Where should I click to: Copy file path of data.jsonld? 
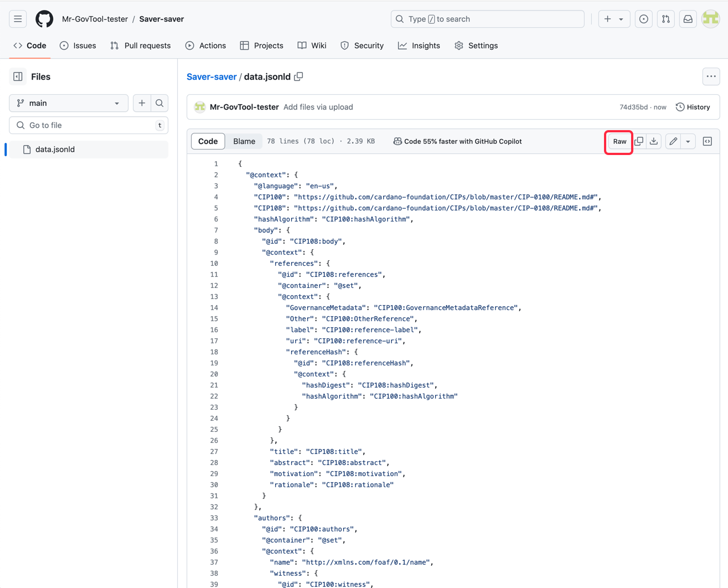click(x=299, y=76)
